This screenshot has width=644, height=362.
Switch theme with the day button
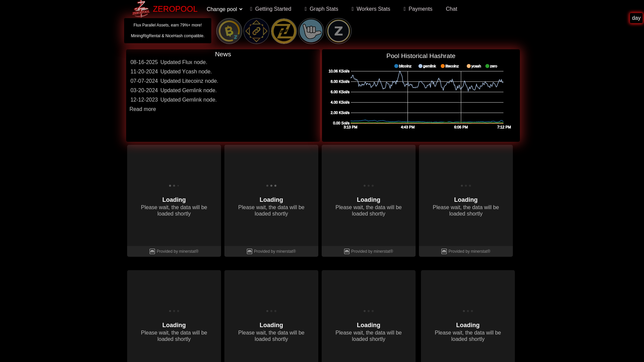click(636, 18)
